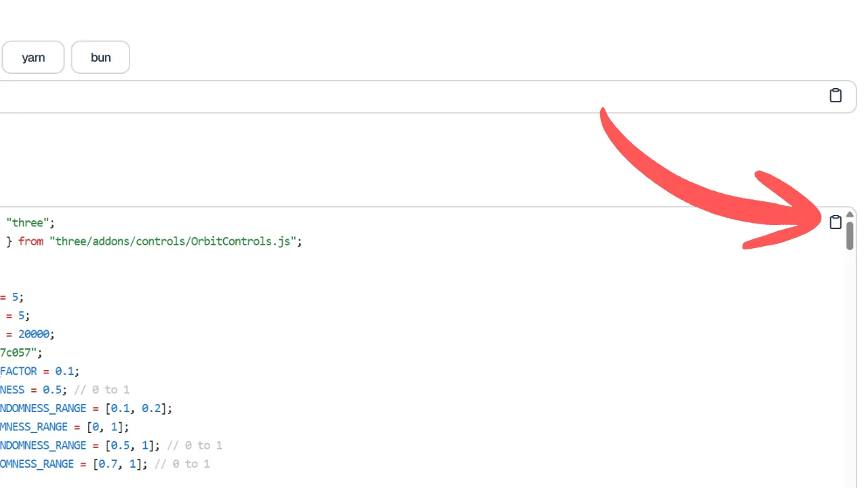Switch to the bun tab
868x488 pixels.
click(x=100, y=58)
